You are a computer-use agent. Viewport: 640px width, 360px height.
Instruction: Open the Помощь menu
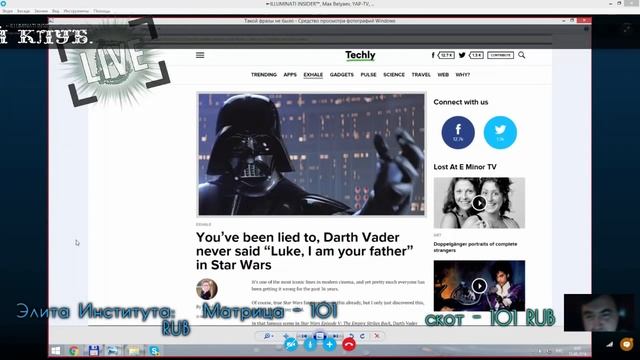(102, 11)
